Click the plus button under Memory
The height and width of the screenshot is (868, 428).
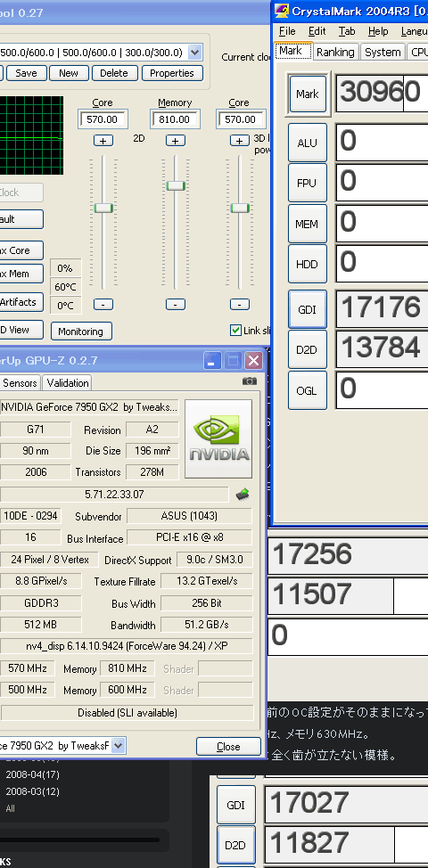pos(175,141)
